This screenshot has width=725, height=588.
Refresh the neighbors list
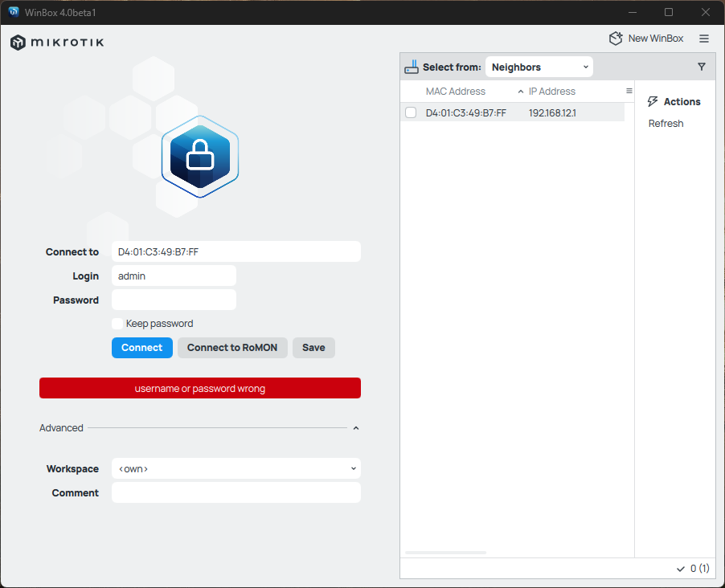[x=666, y=124]
